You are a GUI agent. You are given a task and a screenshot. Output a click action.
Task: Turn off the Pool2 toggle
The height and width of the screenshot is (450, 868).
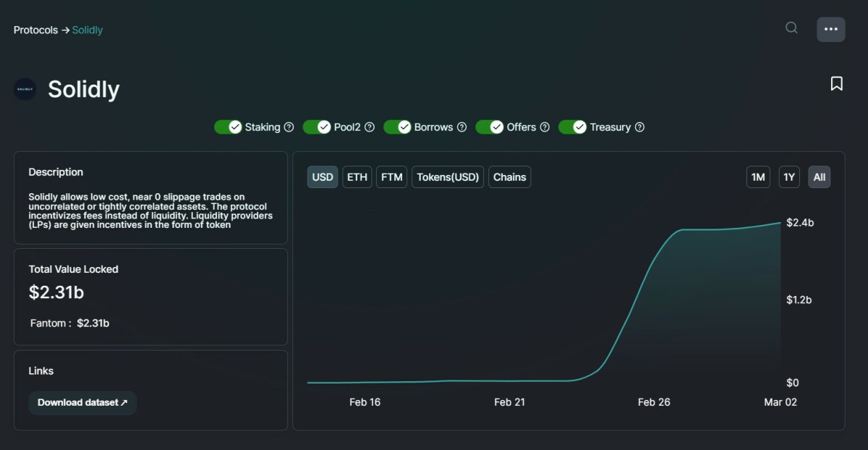tap(317, 127)
